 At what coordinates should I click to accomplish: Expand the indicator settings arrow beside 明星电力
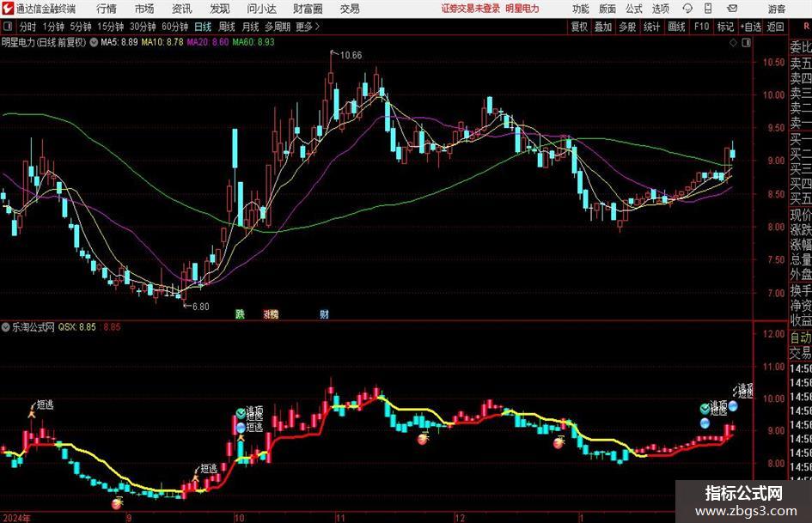(94, 42)
